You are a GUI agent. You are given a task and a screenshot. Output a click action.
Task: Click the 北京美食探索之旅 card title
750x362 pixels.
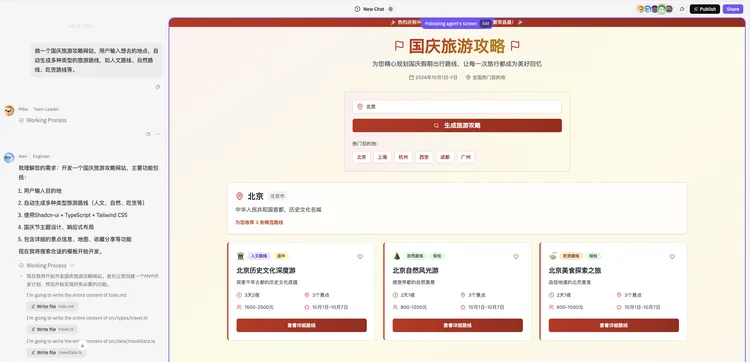point(575,271)
